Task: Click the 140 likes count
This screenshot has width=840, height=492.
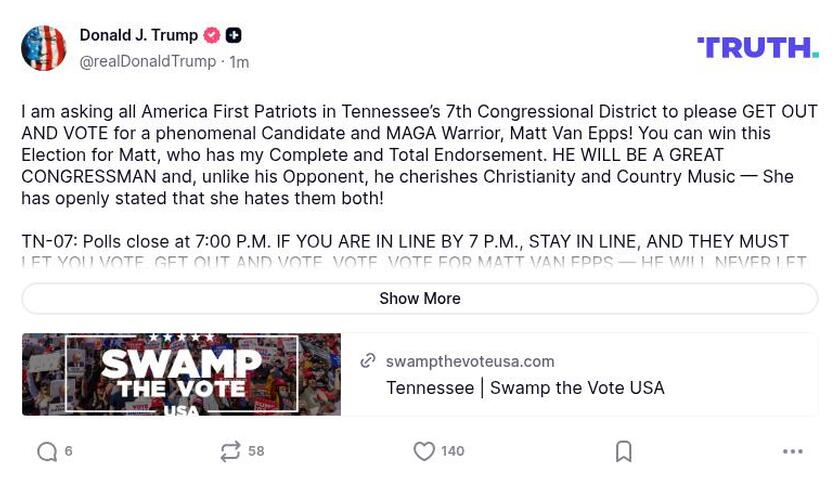Action: tap(453, 452)
